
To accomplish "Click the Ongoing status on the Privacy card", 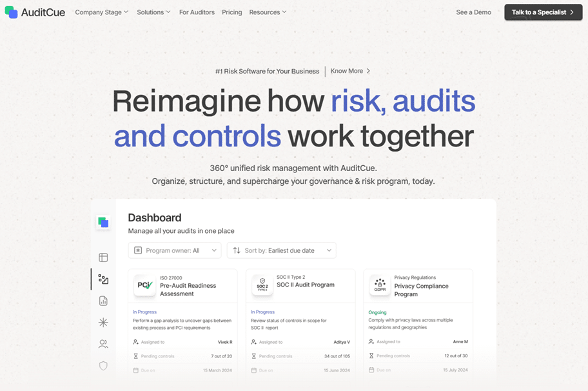I will pos(377,312).
